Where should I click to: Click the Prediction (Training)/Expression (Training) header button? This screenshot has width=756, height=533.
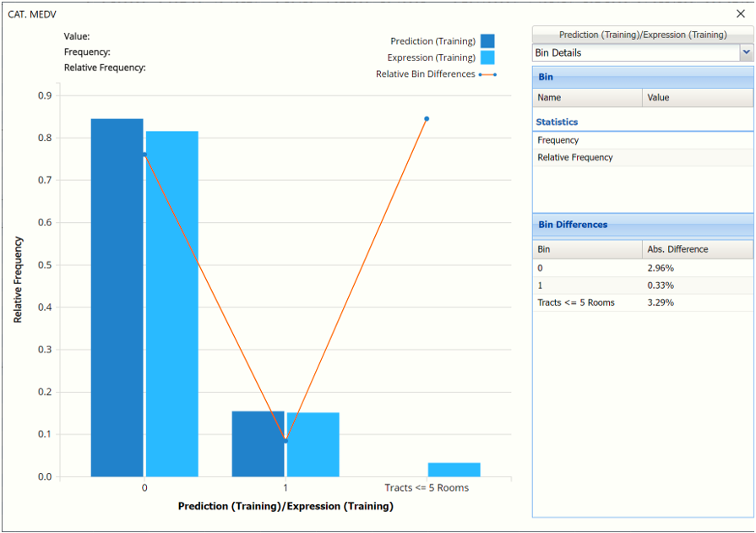[642, 35]
